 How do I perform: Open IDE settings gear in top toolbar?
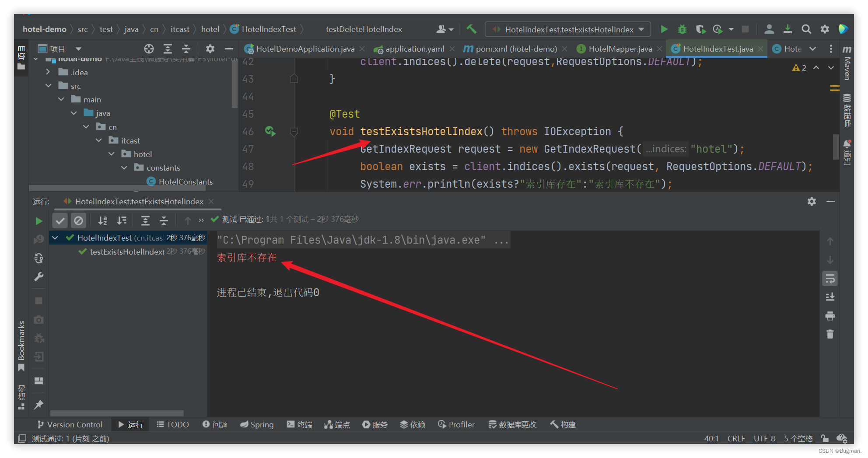[825, 29]
